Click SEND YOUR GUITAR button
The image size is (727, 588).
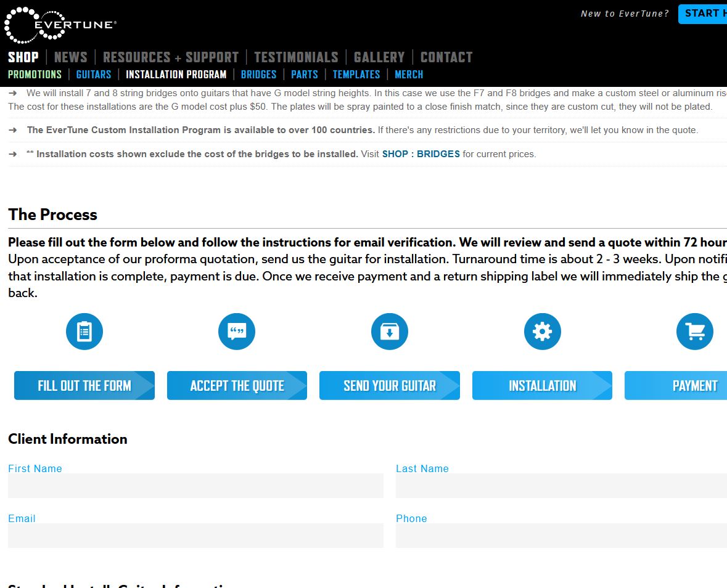(x=390, y=385)
